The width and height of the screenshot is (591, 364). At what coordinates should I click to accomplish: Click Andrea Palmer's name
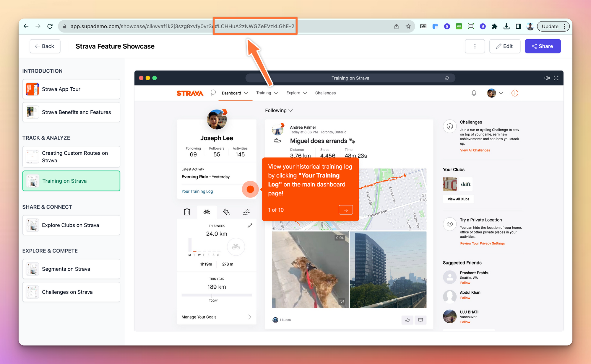point(303,127)
